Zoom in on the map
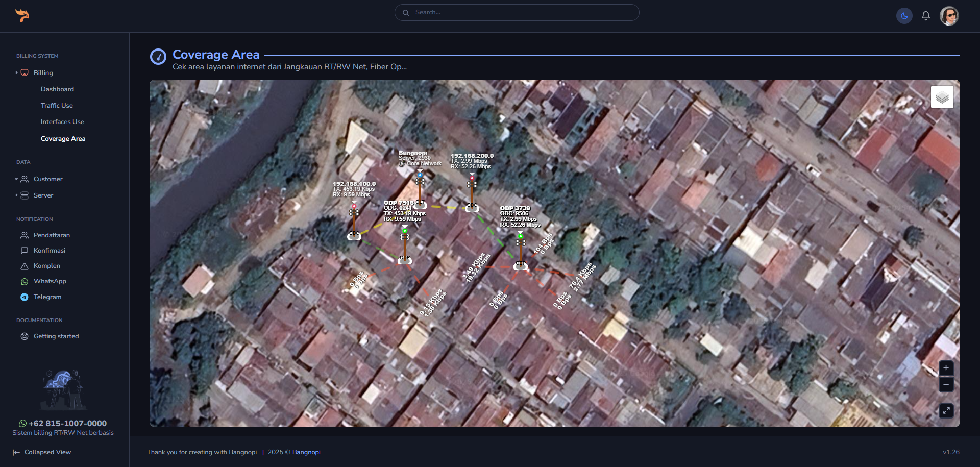 click(946, 368)
